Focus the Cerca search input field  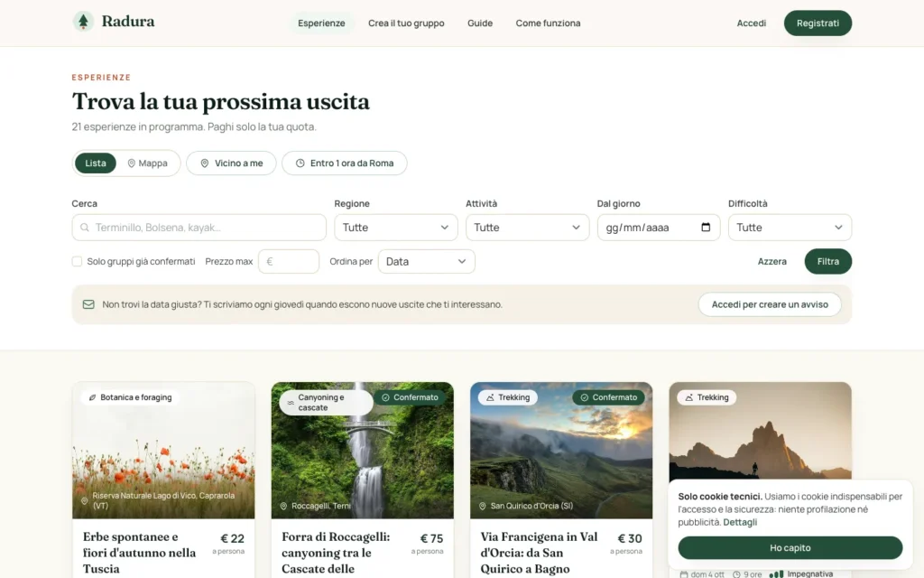(199, 228)
